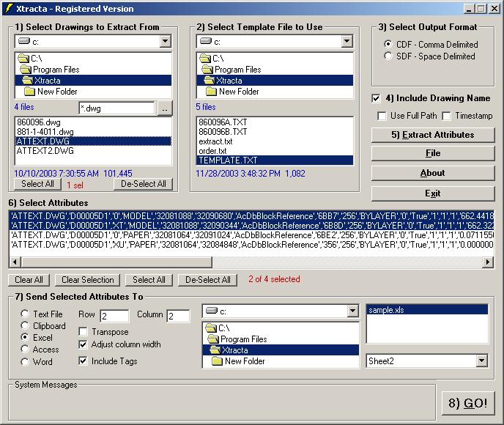Click the attributes horizontal scrollbar thumb
The image size is (504, 425).
[x=116, y=262]
